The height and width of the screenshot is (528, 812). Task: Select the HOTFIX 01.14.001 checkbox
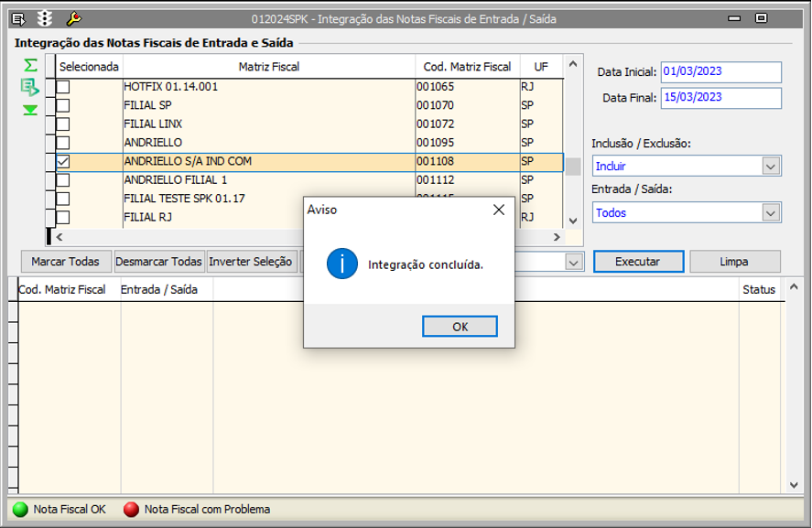pos(63,87)
